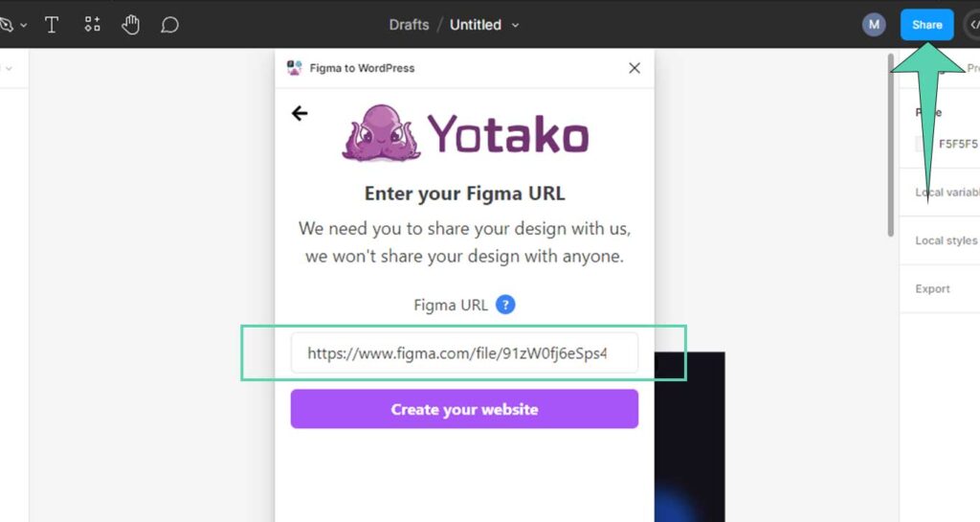The height and width of the screenshot is (522, 980).
Task: Click the blue Share button
Action: (926, 25)
